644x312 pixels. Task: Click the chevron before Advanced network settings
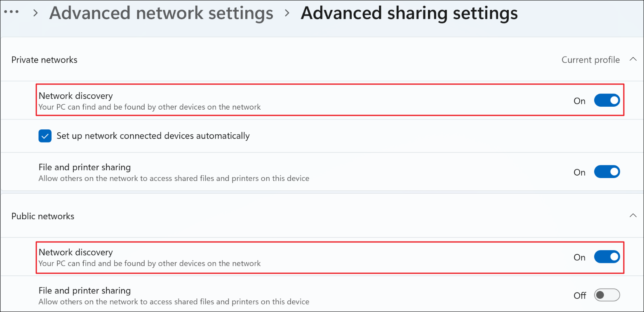point(36,14)
